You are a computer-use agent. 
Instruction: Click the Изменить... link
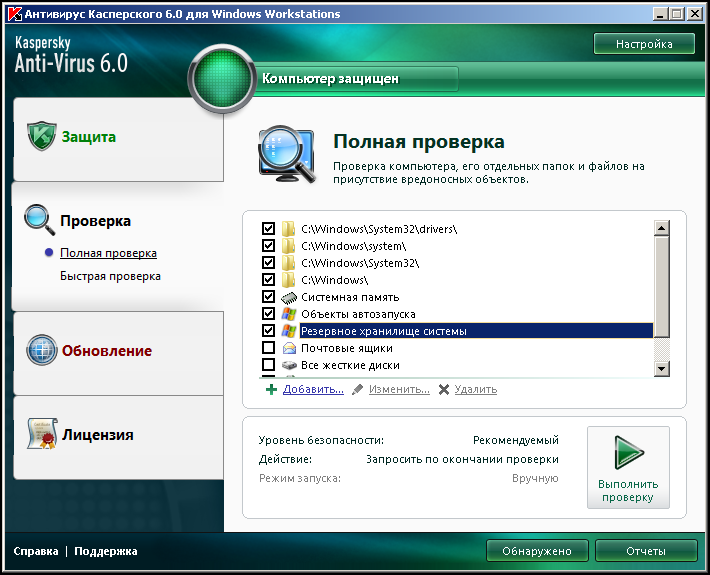pyautogui.click(x=399, y=389)
